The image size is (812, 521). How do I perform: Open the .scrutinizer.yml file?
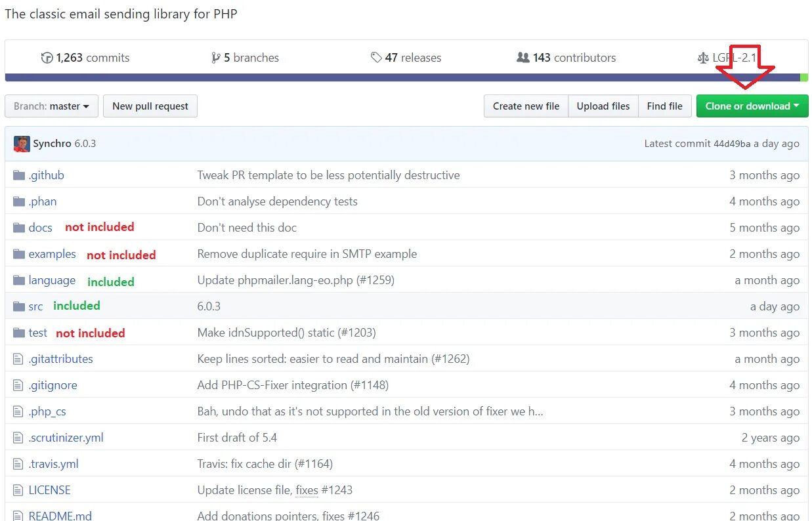click(x=66, y=438)
